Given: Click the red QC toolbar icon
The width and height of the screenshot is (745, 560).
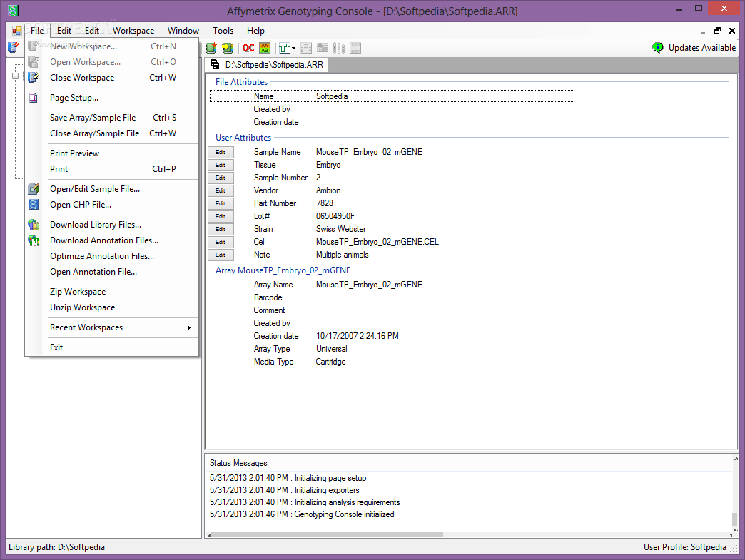Looking at the screenshot, I should pyautogui.click(x=248, y=48).
